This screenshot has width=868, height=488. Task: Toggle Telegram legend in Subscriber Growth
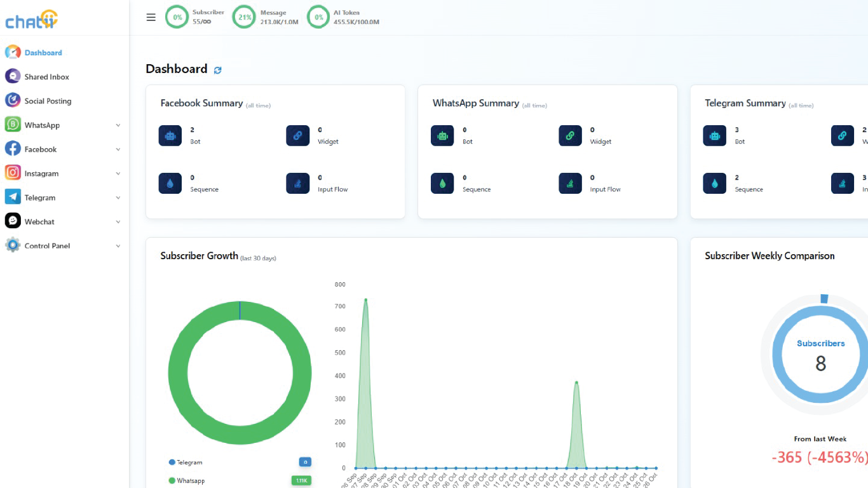(186, 463)
